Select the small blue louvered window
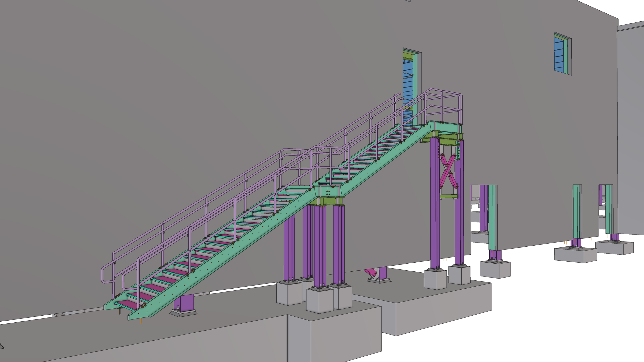This screenshot has height=362, width=644. (559, 54)
